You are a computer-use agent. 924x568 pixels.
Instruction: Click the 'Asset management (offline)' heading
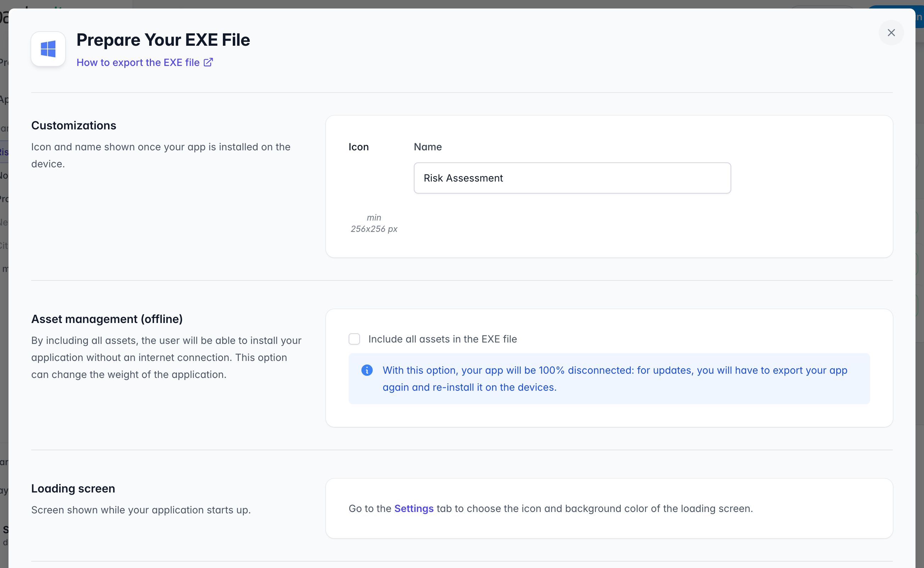pyautogui.click(x=107, y=319)
